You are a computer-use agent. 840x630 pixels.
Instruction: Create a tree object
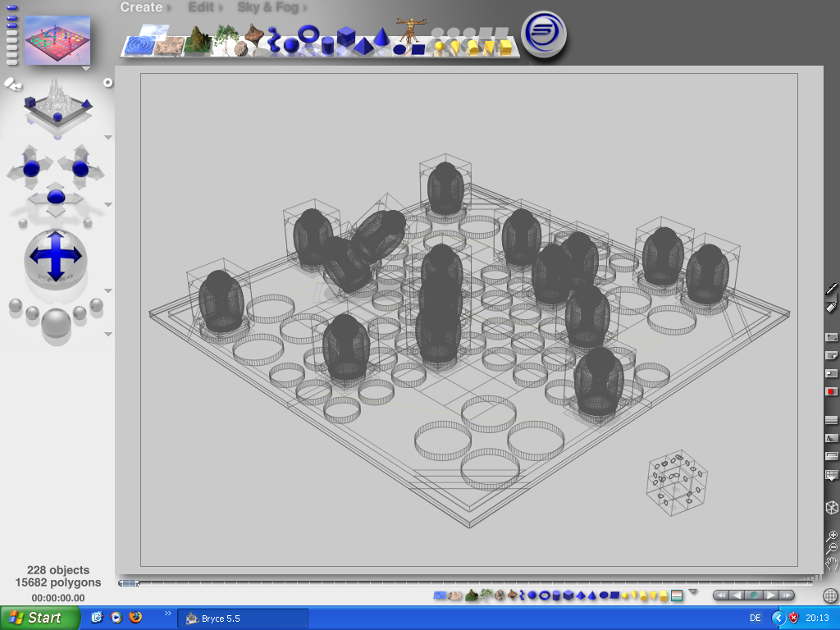[x=226, y=38]
